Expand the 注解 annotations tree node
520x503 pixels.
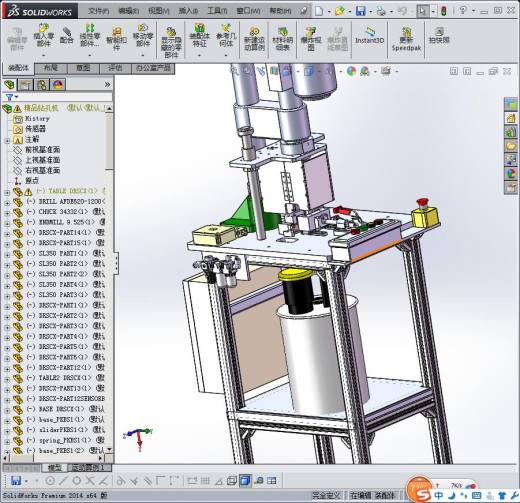(x=7, y=141)
